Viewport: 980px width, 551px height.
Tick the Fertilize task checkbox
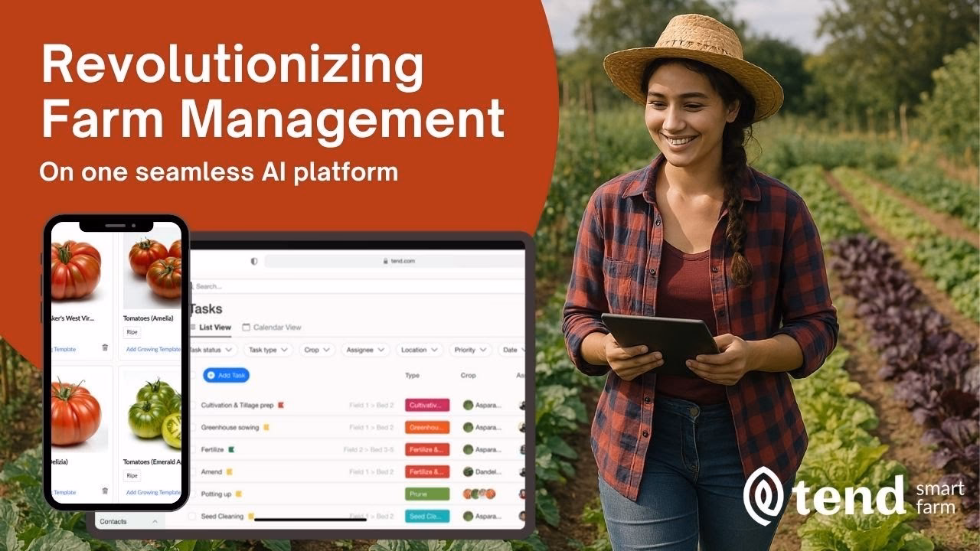click(x=192, y=449)
